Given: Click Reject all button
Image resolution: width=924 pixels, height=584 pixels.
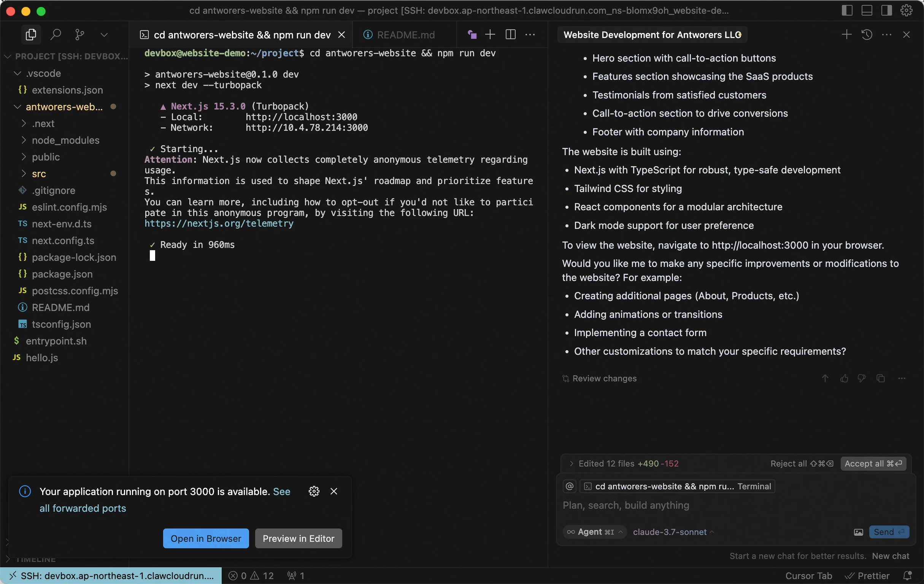Looking at the screenshot, I should point(802,463).
